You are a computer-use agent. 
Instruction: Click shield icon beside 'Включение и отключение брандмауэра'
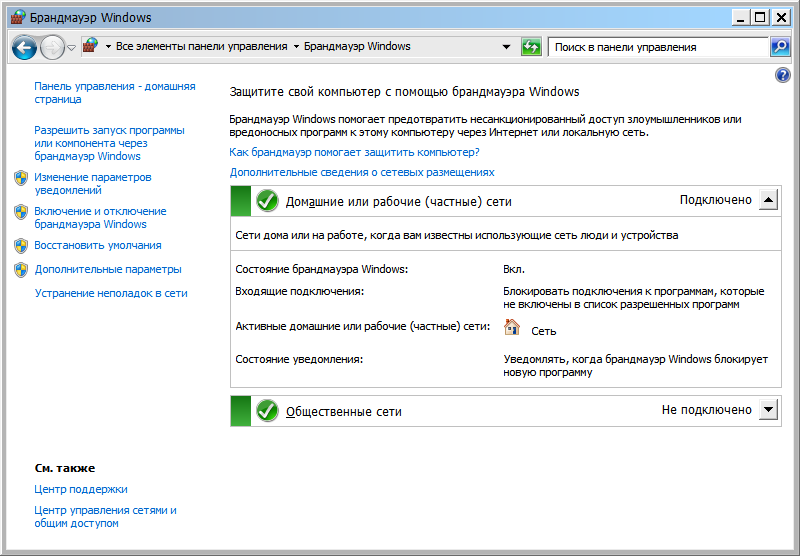pos(21,212)
